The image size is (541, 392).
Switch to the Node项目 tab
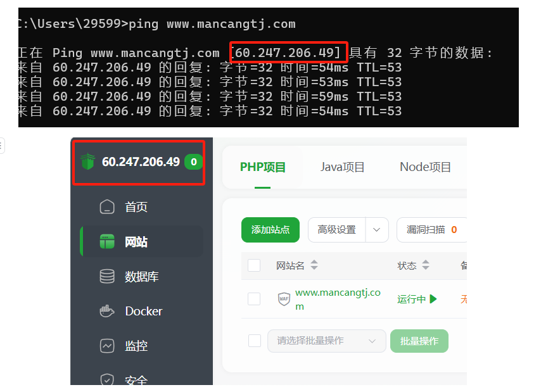pyautogui.click(x=426, y=167)
